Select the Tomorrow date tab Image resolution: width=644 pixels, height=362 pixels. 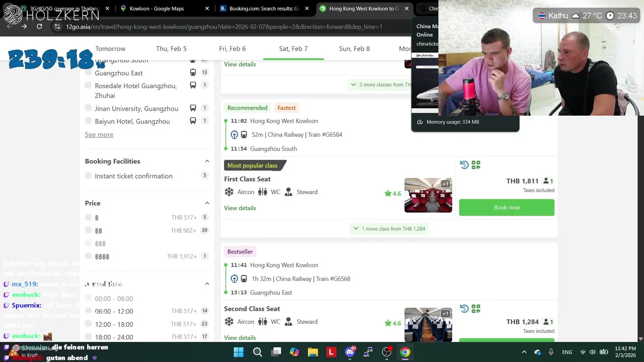coord(110,48)
